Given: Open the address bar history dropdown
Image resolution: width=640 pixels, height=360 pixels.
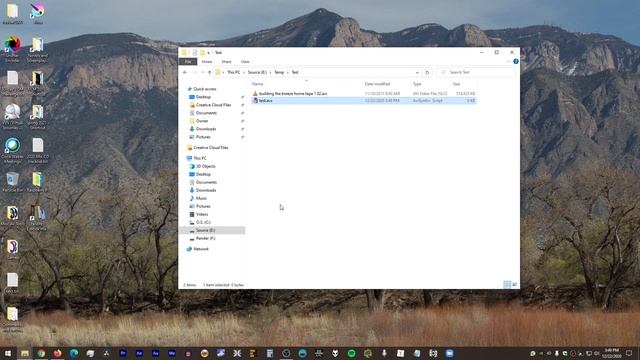Looking at the screenshot, I should [x=417, y=73].
